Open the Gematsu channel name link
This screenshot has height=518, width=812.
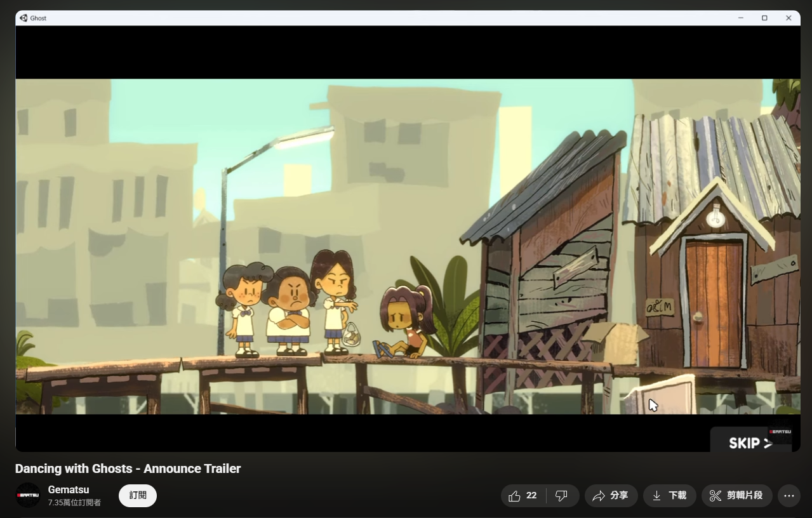pyautogui.click(x=69, y=490)
